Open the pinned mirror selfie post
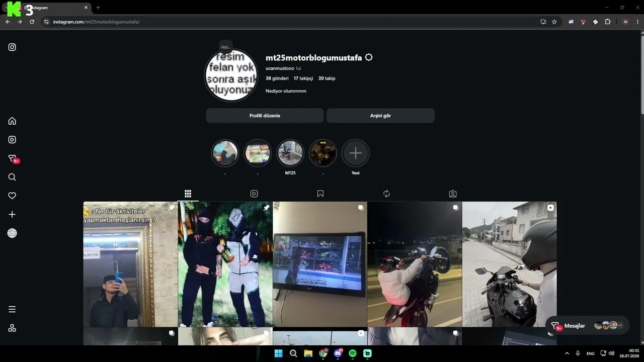The image size is (644, 362). tap(130, 264)
